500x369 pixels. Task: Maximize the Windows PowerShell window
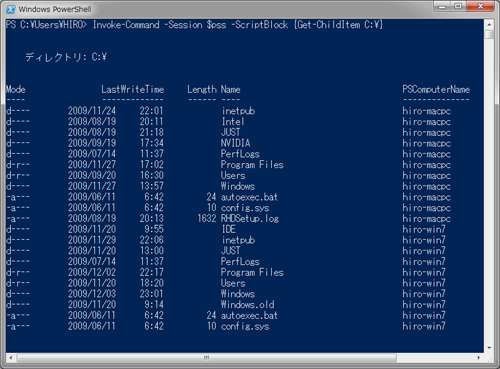click(458, 6)
